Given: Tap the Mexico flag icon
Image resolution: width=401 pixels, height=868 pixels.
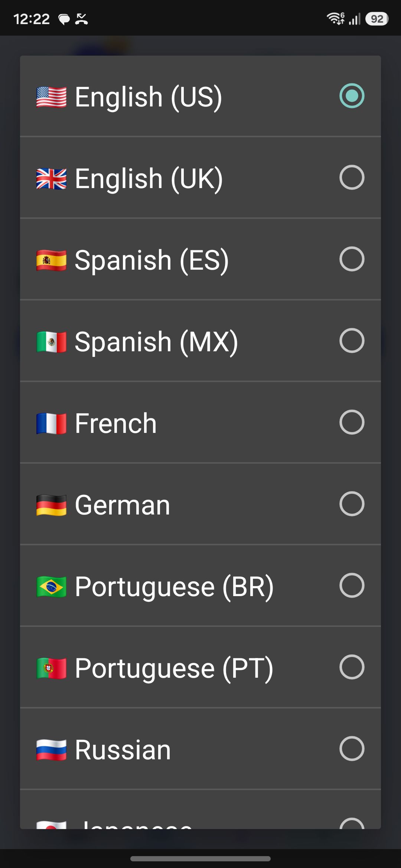Looking at the screenshot, I should click(x=52, y=342).
